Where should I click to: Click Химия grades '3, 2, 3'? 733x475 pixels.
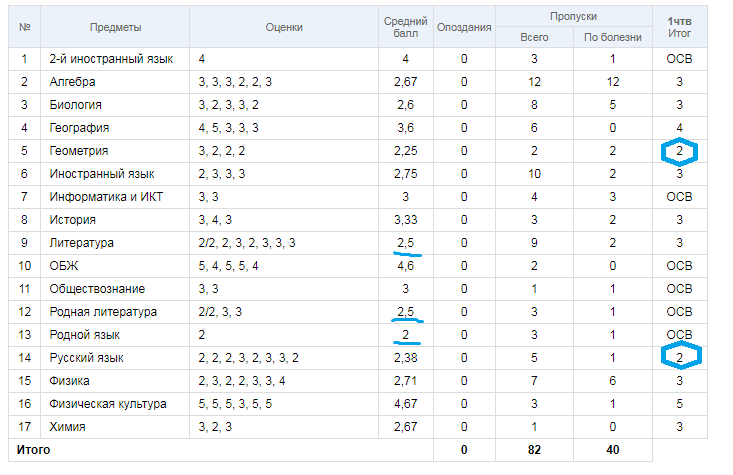click(x=215, y=427)
